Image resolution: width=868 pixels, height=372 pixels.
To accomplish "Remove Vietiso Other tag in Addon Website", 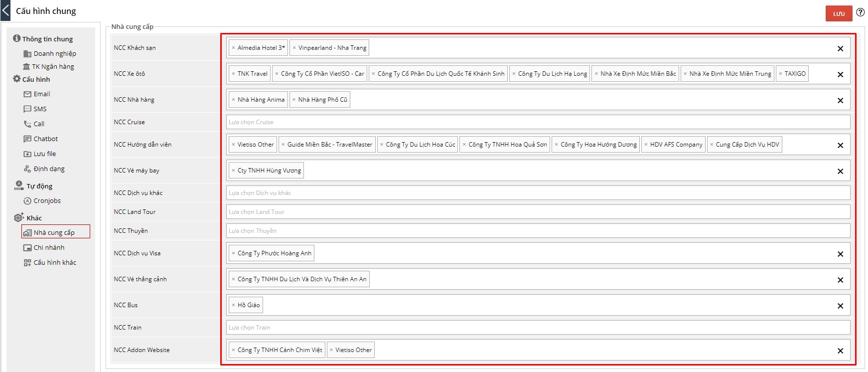I will click(x=331, y=350).
